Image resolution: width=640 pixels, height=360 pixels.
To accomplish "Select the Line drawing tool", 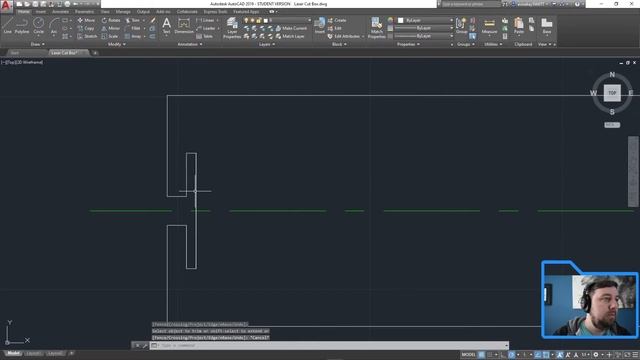I will click(7, 26).
